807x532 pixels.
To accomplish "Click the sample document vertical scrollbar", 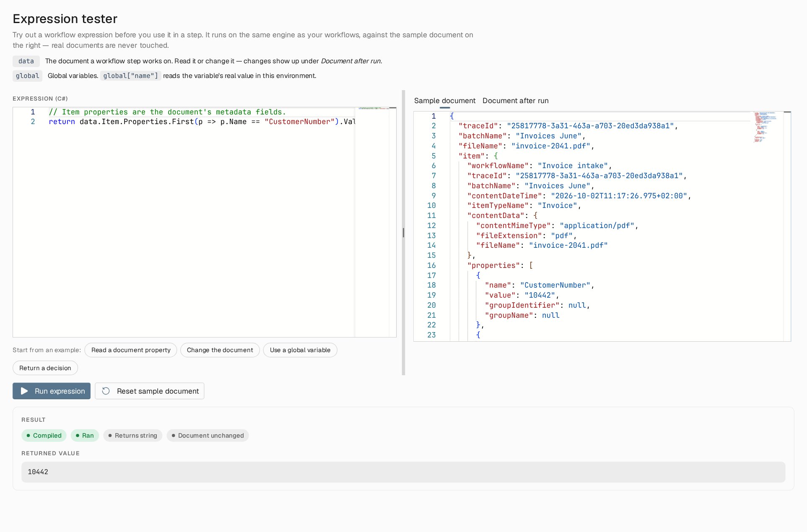I will point(787,226).
